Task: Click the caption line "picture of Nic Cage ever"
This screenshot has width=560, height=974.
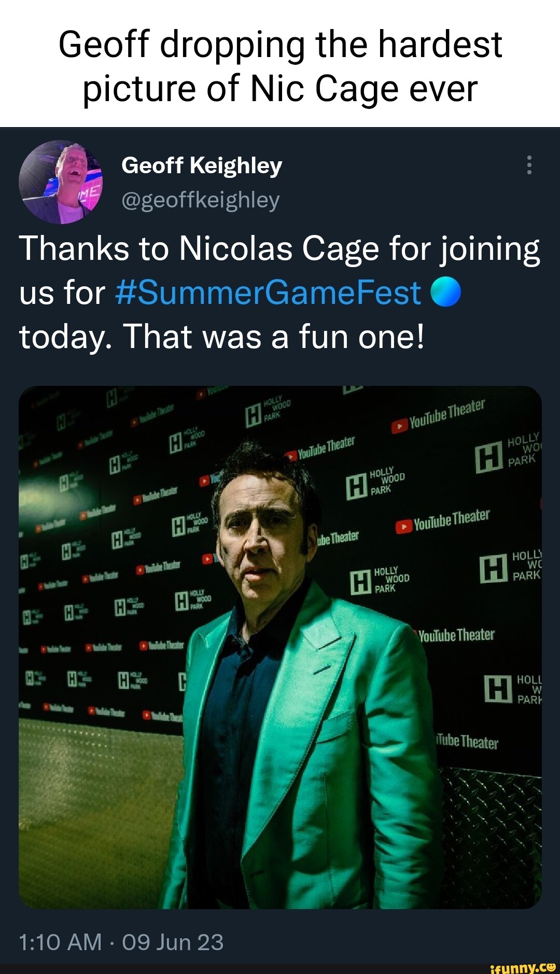Action: click(x=280, y=89)
